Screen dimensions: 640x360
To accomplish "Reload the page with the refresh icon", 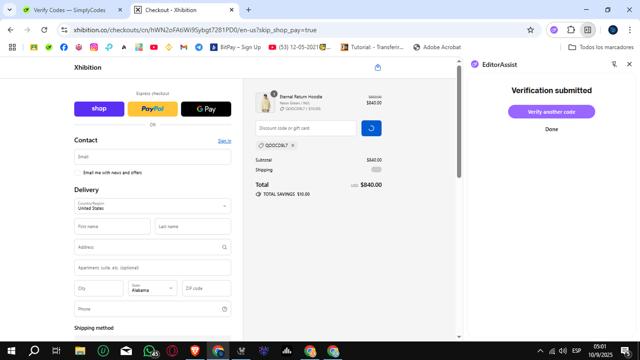I will [44, 30].
